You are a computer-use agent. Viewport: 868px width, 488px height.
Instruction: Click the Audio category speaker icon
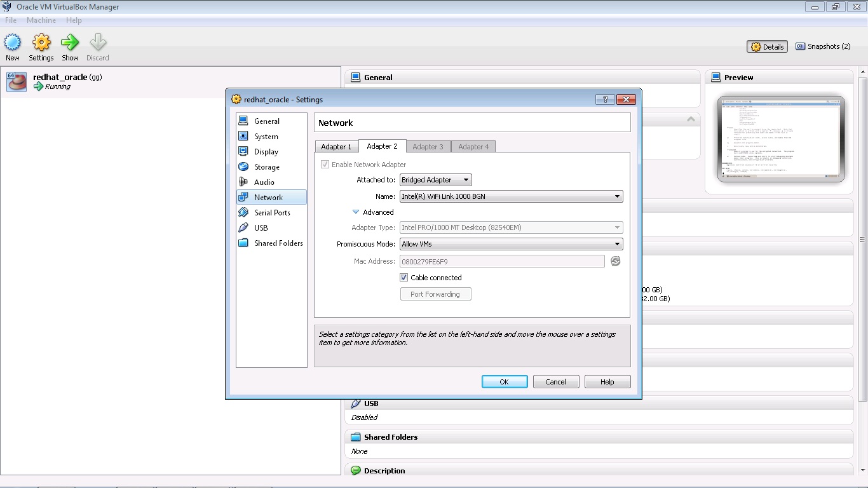(243, 182)
